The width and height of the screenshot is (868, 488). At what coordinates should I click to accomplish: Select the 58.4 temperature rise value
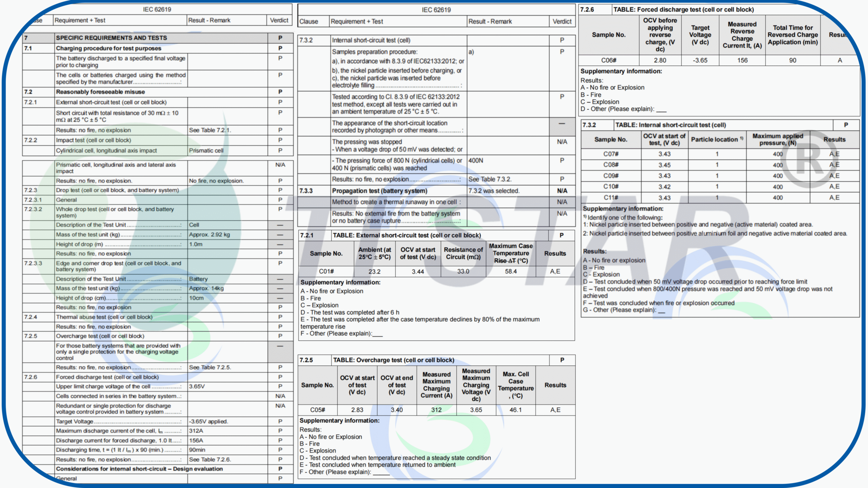511,271
